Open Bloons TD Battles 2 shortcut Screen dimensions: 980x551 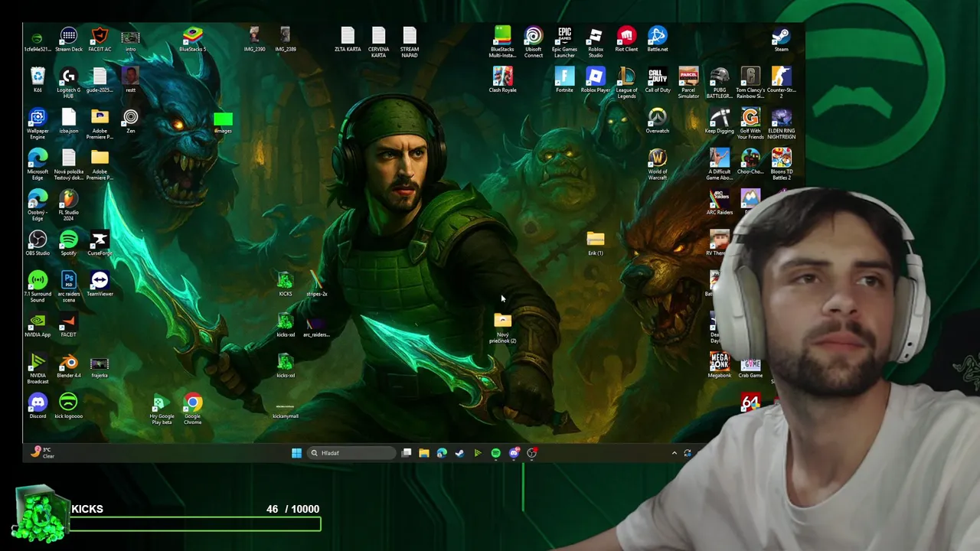pos(781,165)
